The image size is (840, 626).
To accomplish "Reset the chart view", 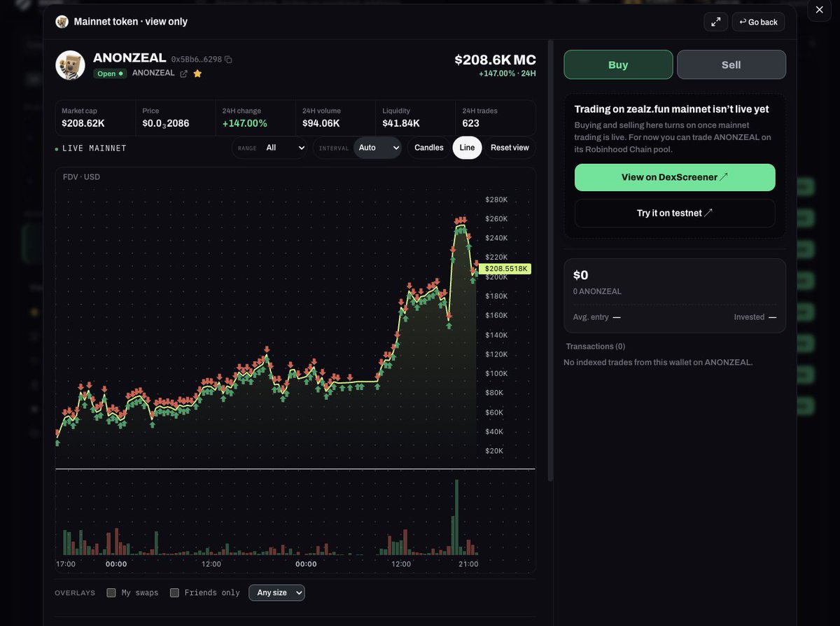I will tap(510, 148).
